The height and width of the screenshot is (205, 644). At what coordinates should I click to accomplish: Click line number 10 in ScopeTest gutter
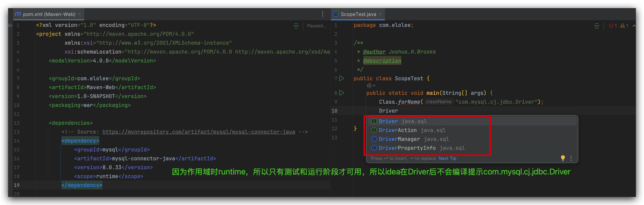(334, 111)
